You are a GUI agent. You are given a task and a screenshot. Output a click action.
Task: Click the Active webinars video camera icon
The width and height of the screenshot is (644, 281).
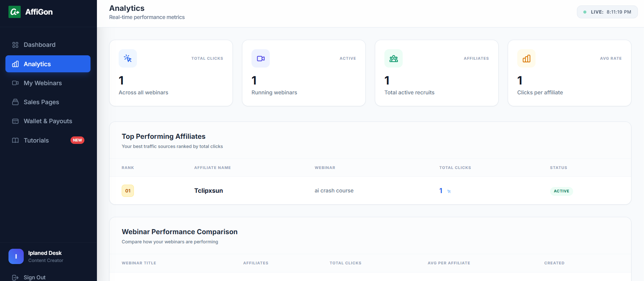click(261, 58)
